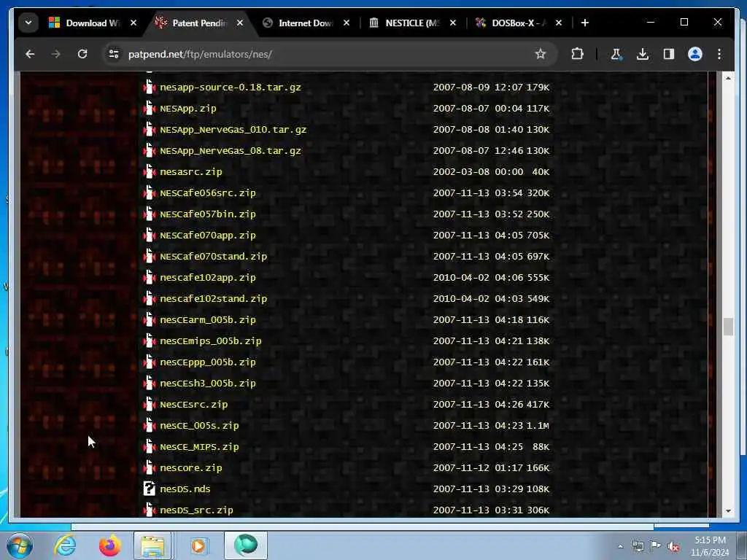Download nesCEarm_005b.zip
Screen dimensions: 747x560
coord(208,319)
